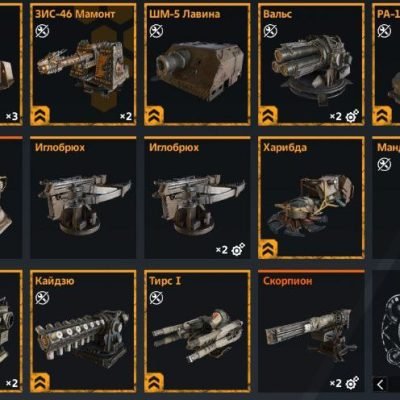
Task: Click the upgrade chevron on ЗИС-46 Мамонт card
Action: [41, 116]
